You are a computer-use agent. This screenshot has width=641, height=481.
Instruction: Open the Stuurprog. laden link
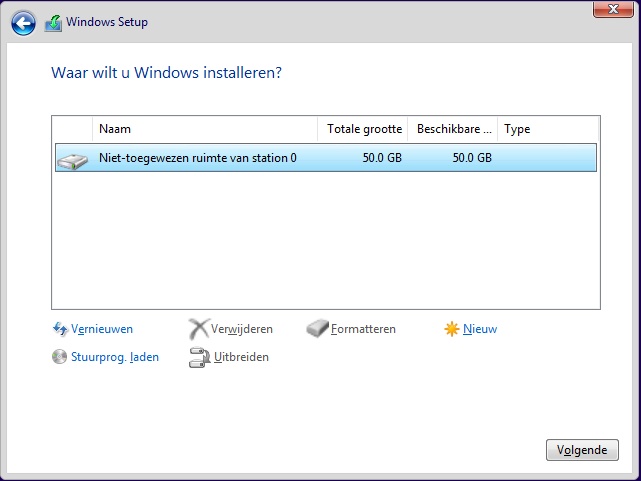[115, 357]
